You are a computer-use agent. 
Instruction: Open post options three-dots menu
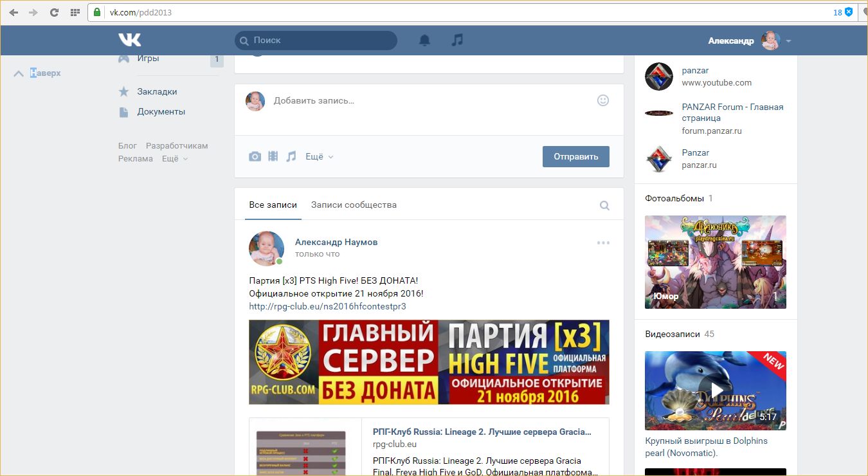[x=603, y=243]
